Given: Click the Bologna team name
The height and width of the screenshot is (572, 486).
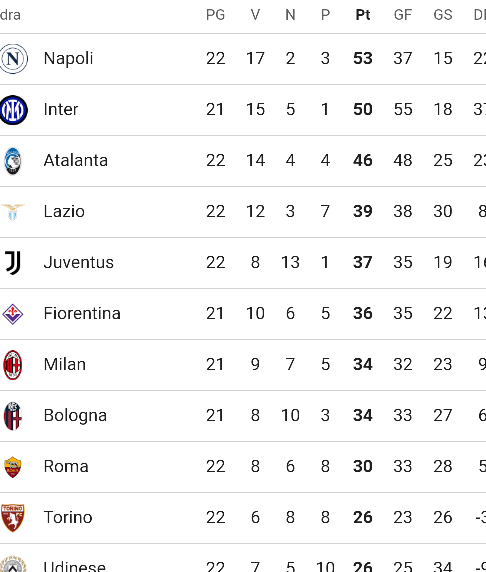Looking at the screenshot, I should coord(75,416).
